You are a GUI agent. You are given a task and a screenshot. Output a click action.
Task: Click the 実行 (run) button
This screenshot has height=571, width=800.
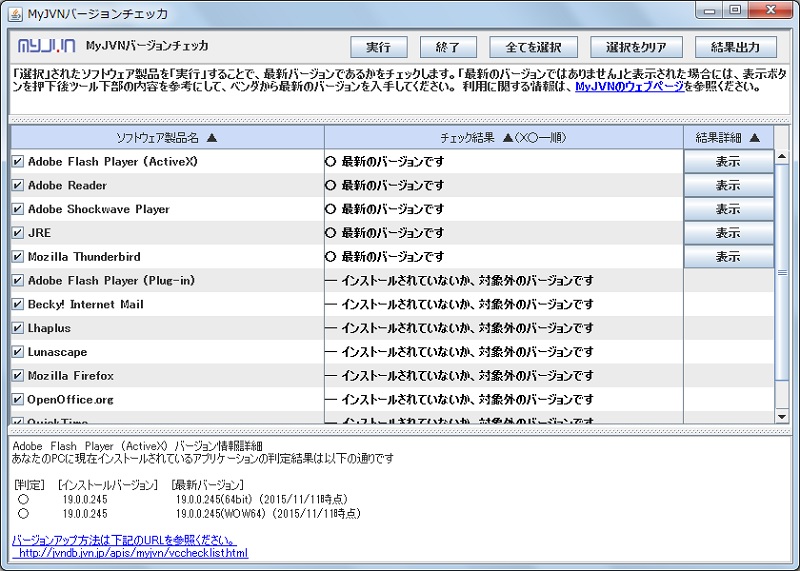[x=379, y=47]
